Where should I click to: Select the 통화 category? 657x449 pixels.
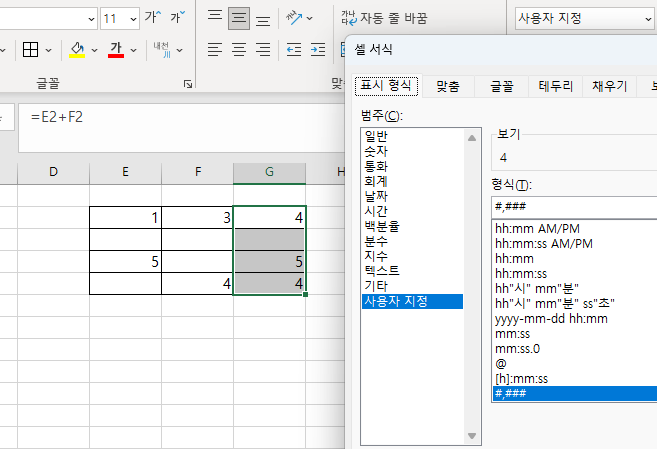[412, 166]
